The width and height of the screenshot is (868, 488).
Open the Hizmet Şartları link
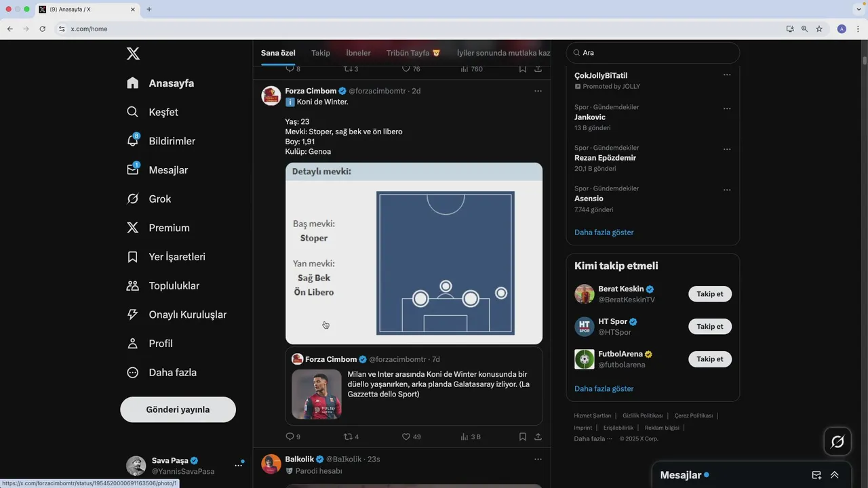click(x=593, y=415)
